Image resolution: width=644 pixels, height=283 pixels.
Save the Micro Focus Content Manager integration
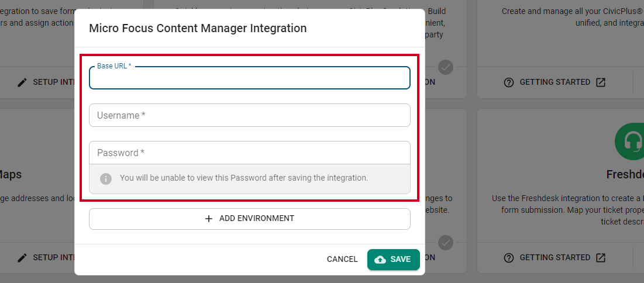point(394,259)
